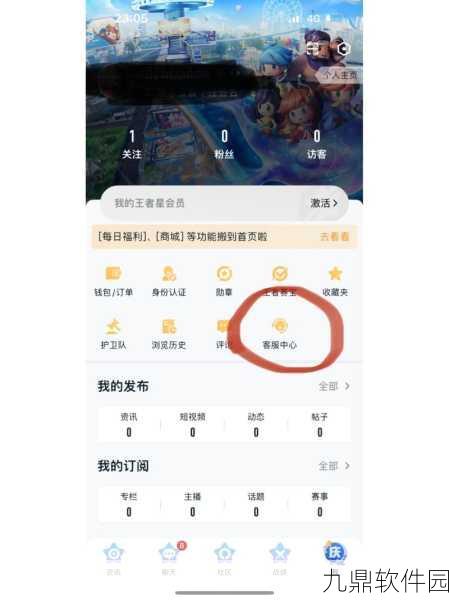Viewport: 449px width, 600px height.
Task: Open the 收藏夹 favorites star icon
Action: tap(335, 281)
